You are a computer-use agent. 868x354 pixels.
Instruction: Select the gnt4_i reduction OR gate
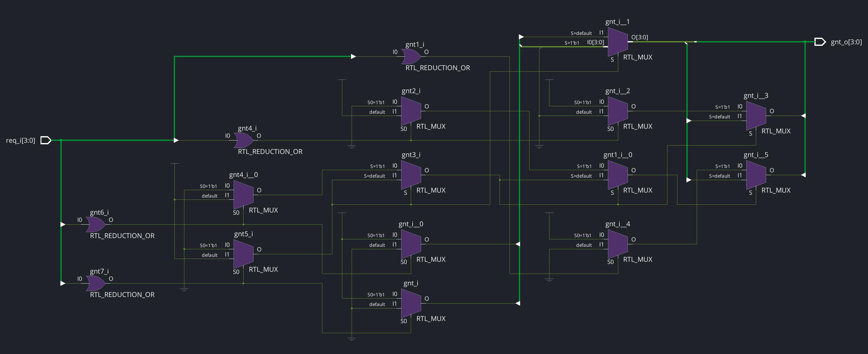pos(243,140)
